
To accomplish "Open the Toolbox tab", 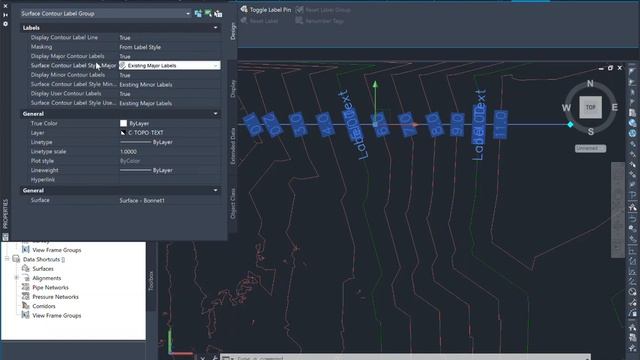I will pyautogui.click(x=151, y=281).
